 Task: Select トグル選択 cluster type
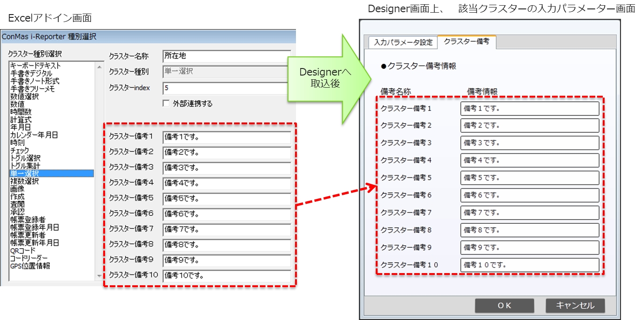point(25,158)
